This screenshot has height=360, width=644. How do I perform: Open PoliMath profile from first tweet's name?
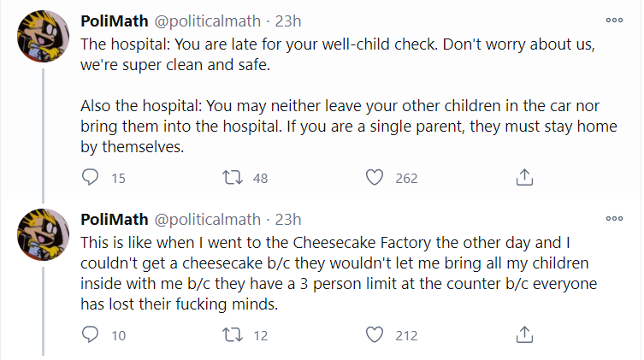[x=114, y=21]
